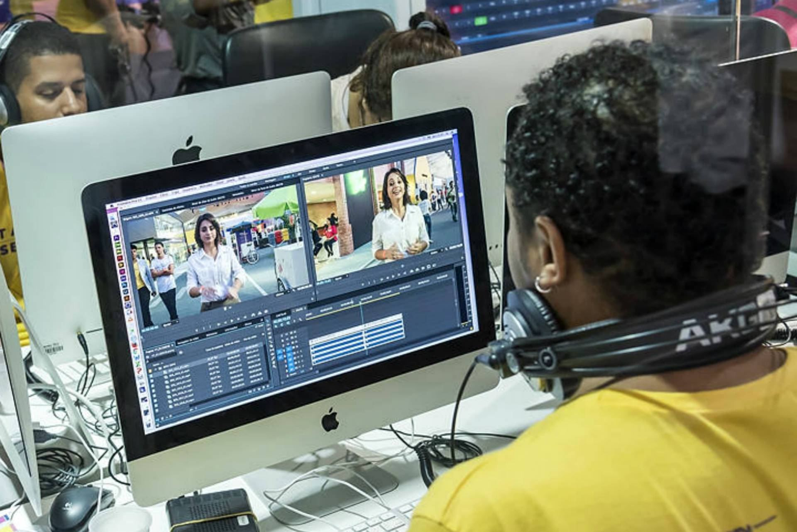Launch Word from the dock

[137, 358]
